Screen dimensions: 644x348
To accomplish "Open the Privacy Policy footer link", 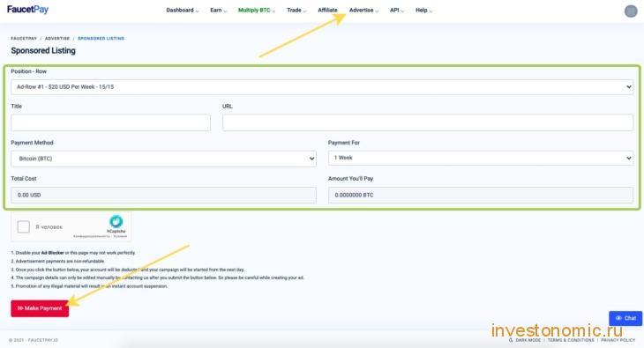I will point(618,340).
